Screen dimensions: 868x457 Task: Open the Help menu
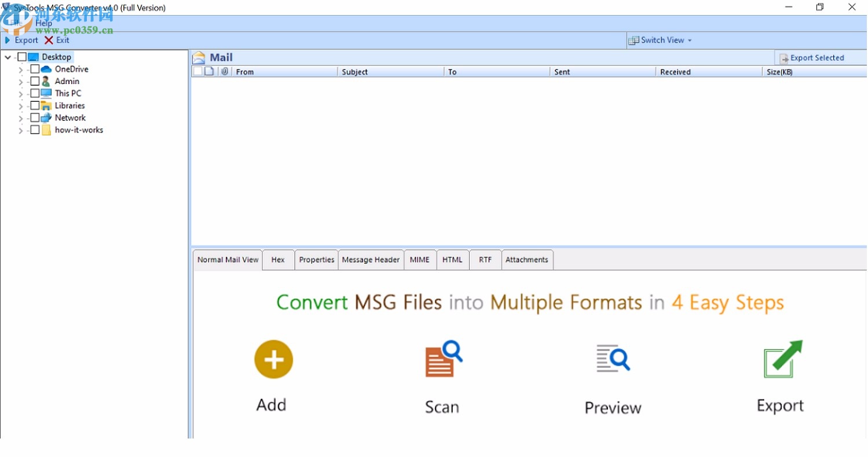tap(43, 23)
